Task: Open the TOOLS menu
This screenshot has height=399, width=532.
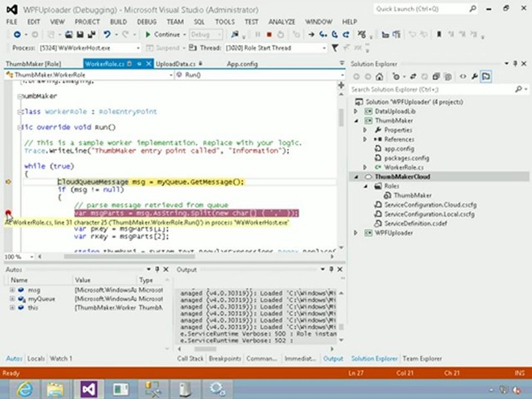Action: [x=225, y=22]
